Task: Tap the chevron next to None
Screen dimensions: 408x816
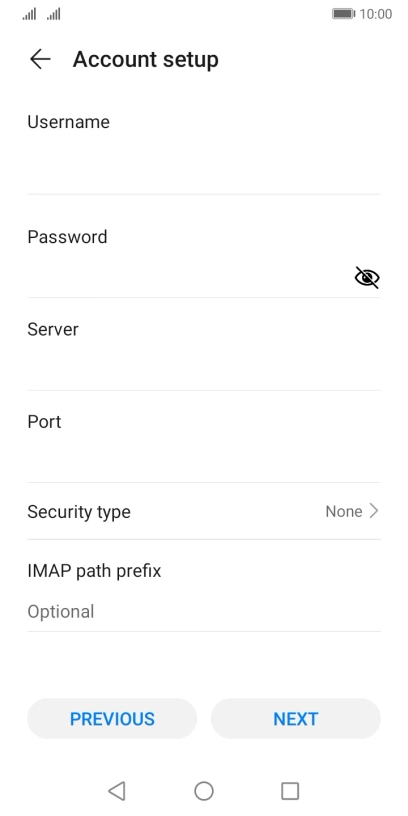Action: click(374, 512)
